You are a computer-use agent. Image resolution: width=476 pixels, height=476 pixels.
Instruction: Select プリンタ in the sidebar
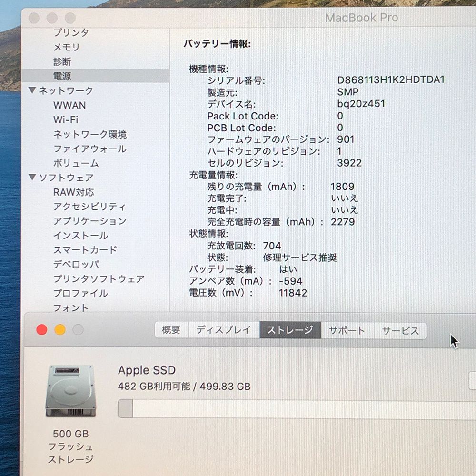click(71, 32)
